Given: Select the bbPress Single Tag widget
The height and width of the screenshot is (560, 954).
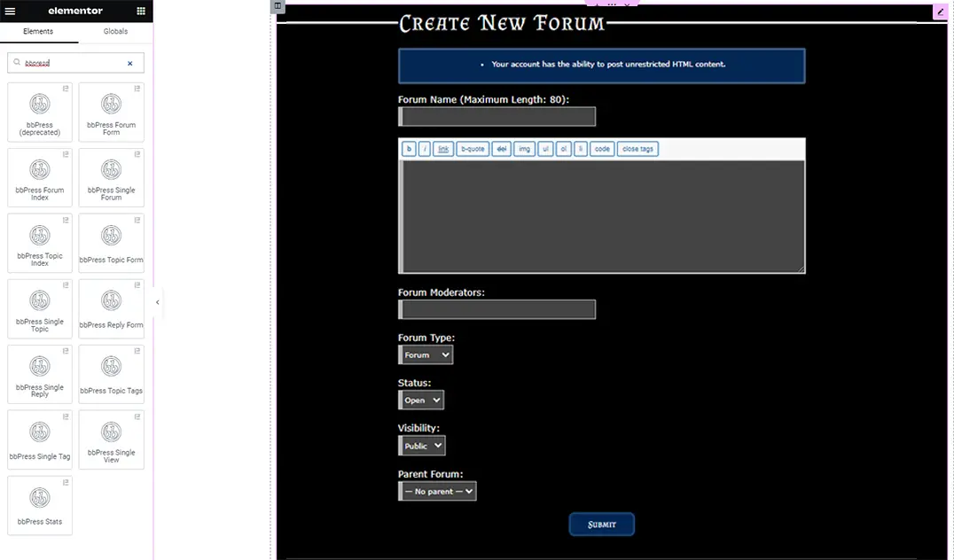Looking at the screenshot, I should point(40,439).
